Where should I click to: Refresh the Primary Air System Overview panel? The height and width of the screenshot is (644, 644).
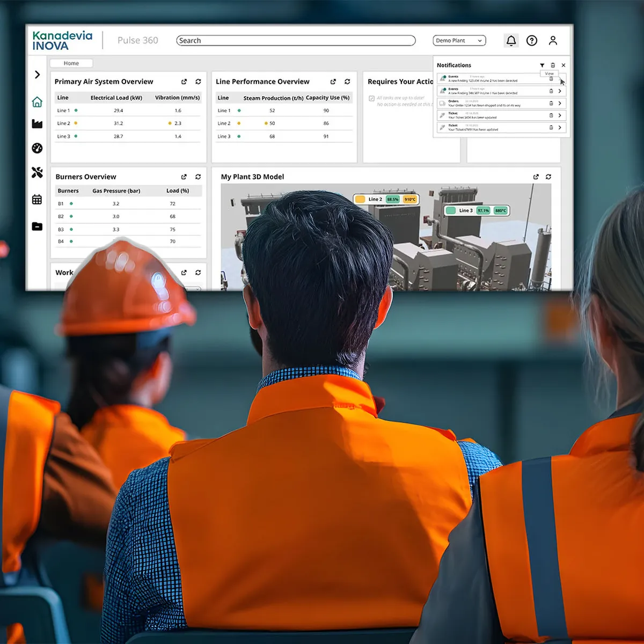click(x=198, y=82)
